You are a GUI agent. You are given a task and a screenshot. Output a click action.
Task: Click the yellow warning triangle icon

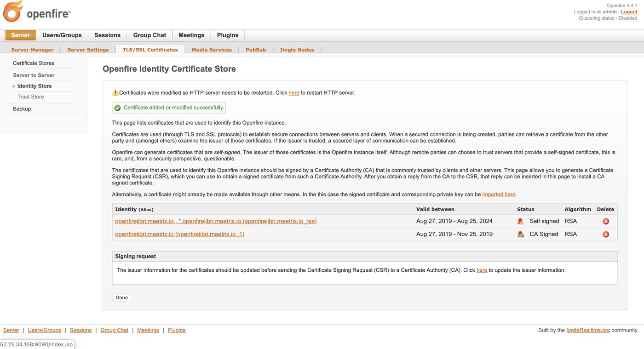[x=115, y=93]
